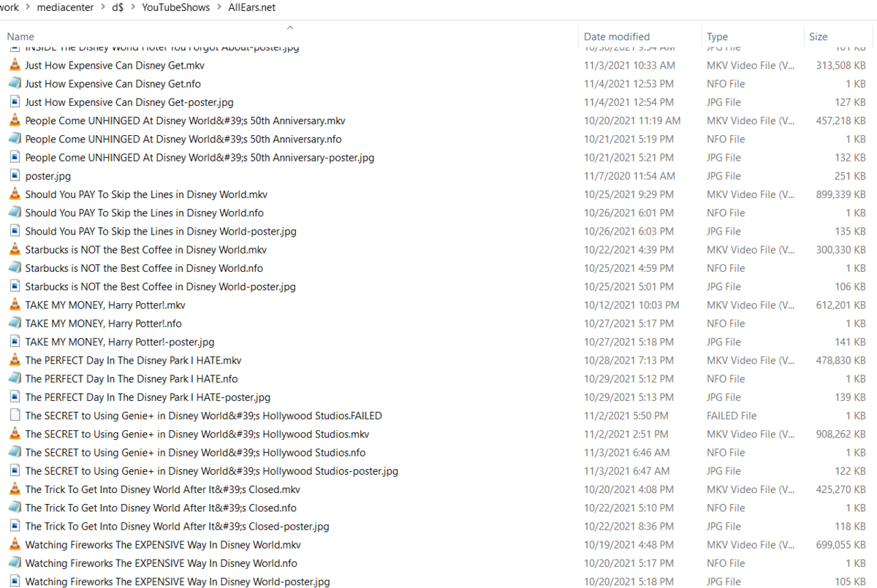
Task: Expand chevron between YouTubeShows and AllEars.net
Action: click(219, 7)
